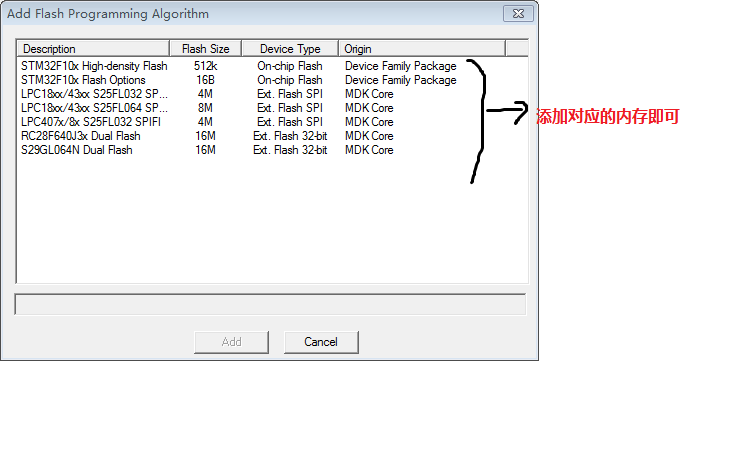Click MDK Core in LPC407x/8x row

point(369,122)
